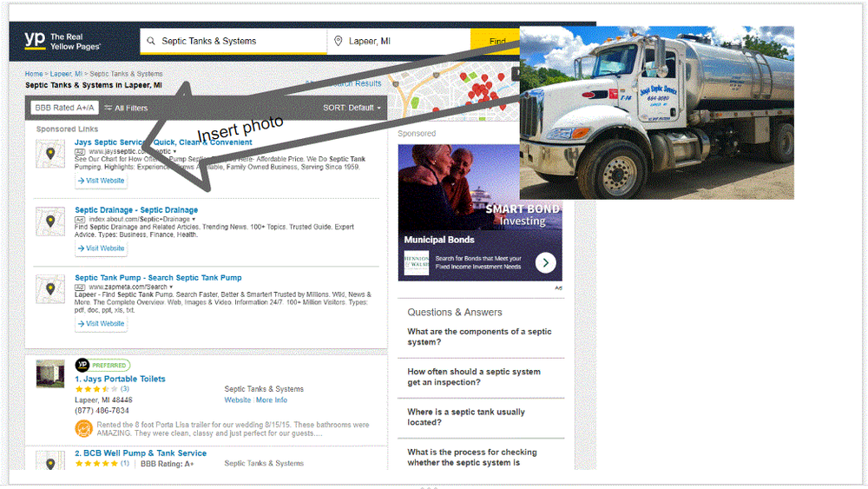
Task: Toggle the BBB Rated A+/A filter
Action: (64, 108)
